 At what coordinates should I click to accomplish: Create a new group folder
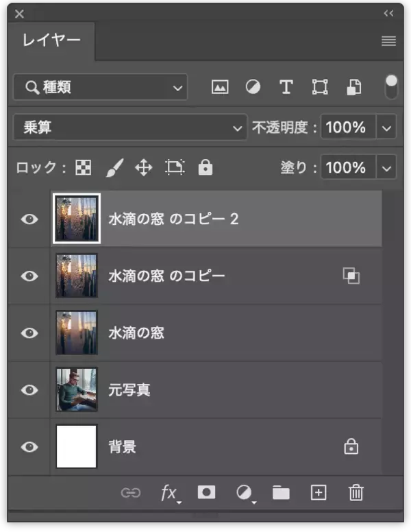click(281, 493)
